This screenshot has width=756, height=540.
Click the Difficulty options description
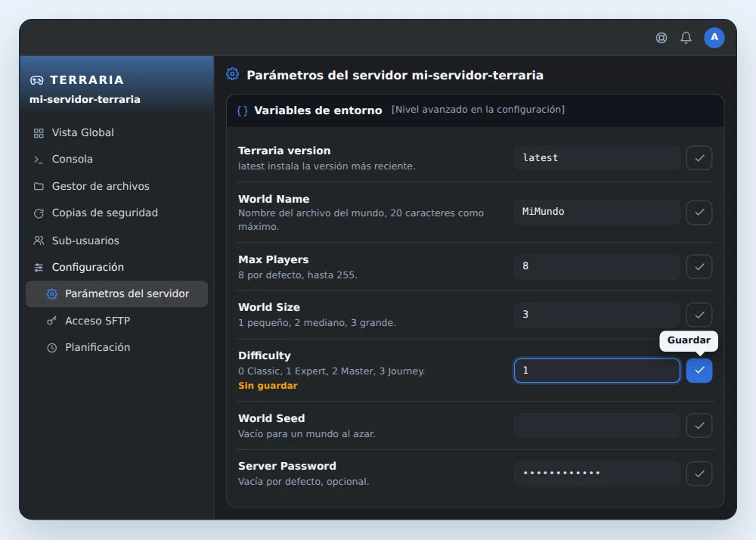[332, 371]
